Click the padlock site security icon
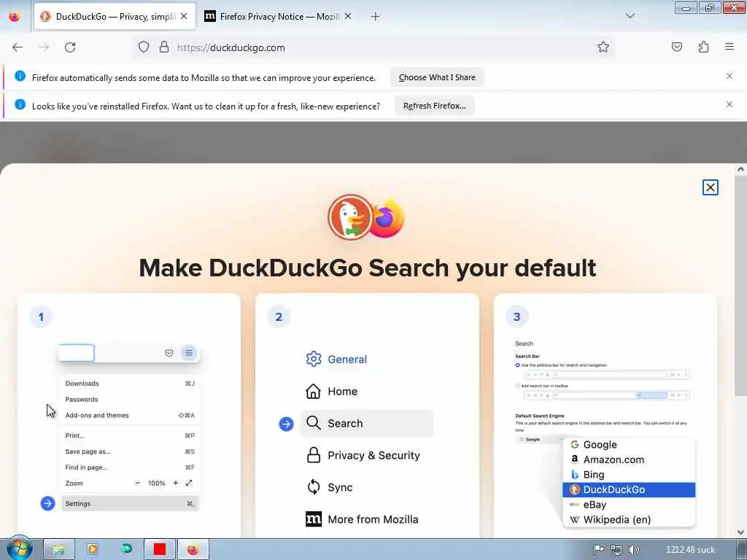The height and width of the screenshot is (560, 747). (164, 47)
